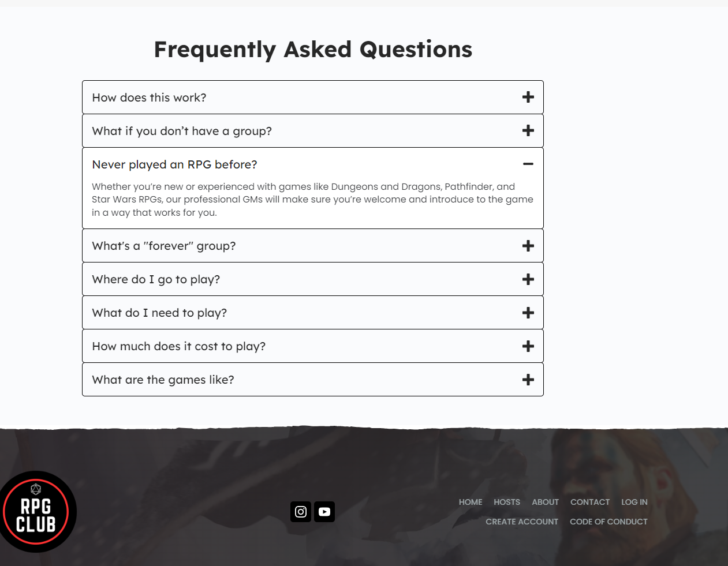Open the Contact footer link
Image resolution: width=728 pixels, height=566 pixels.
(590, 502)
